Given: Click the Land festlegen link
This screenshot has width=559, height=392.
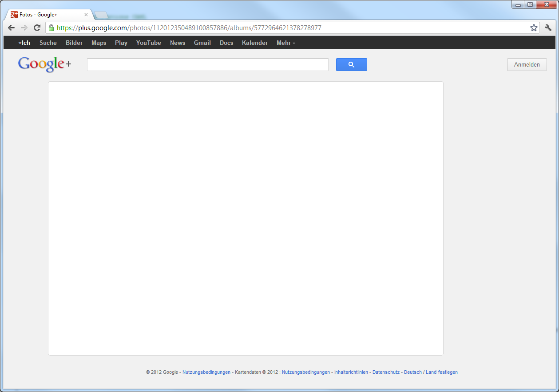Looking at the screenshot, I should [442, 372].
